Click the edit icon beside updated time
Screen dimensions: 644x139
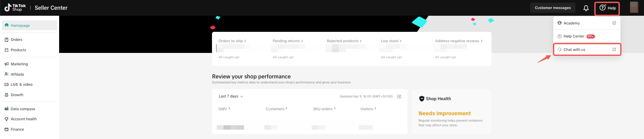coord(399,96)
